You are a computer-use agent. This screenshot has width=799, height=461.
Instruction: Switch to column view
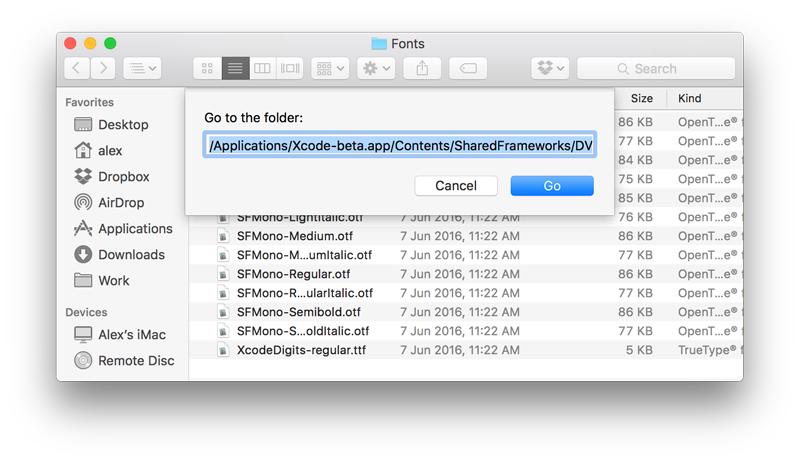pos(262,68)
